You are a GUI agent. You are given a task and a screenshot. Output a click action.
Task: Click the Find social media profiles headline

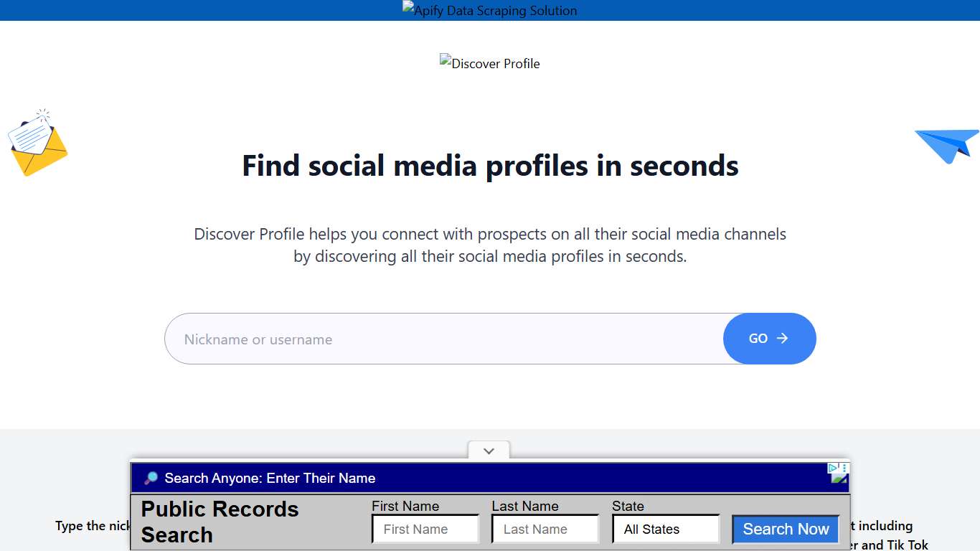[x=490, y=166]
